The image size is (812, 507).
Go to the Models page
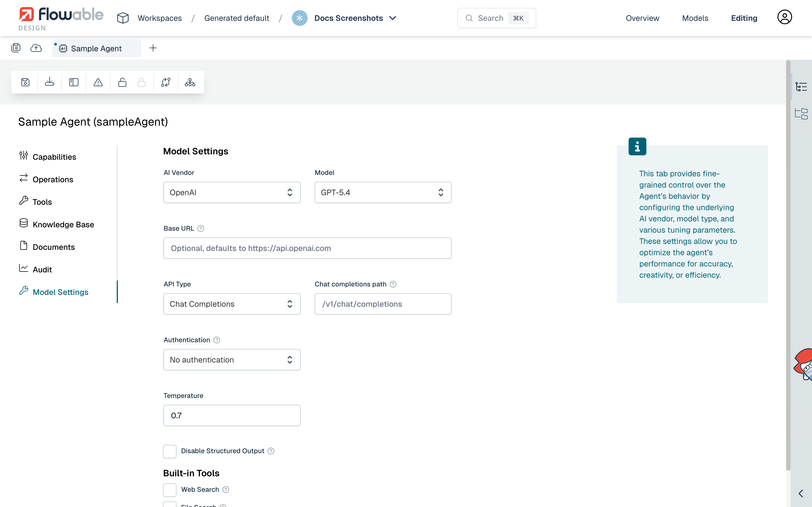coord(695,18)
